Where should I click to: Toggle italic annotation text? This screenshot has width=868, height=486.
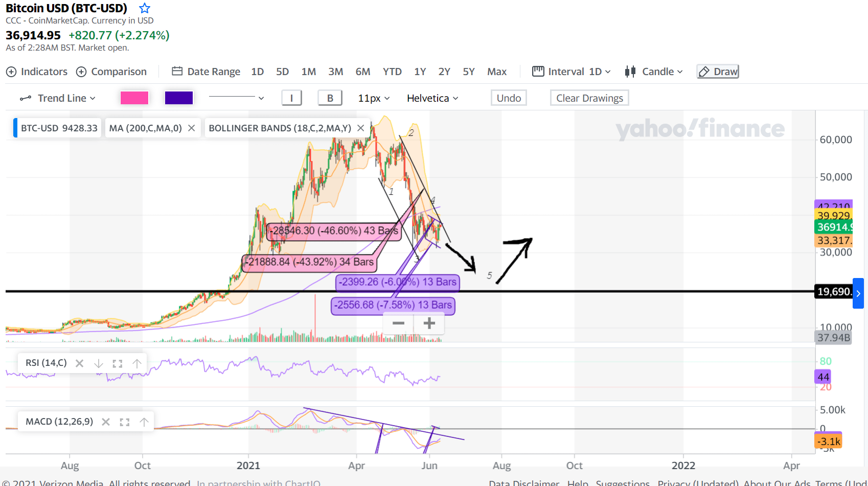tap(291, 97)
